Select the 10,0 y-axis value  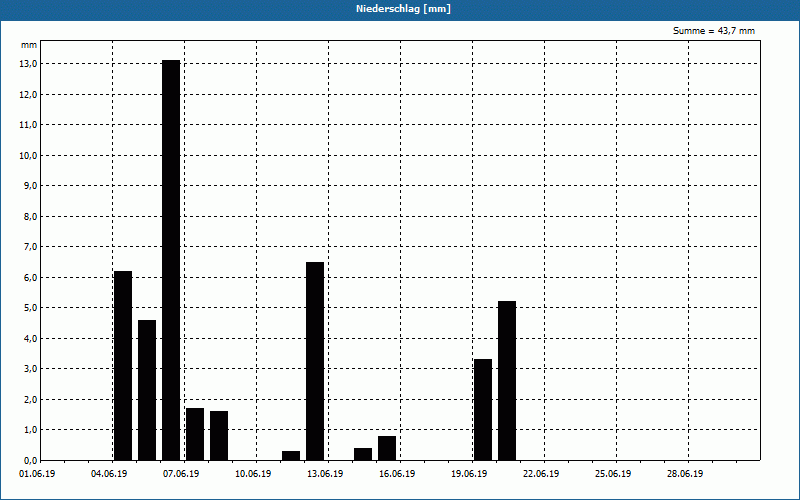(x=29, y=156)
